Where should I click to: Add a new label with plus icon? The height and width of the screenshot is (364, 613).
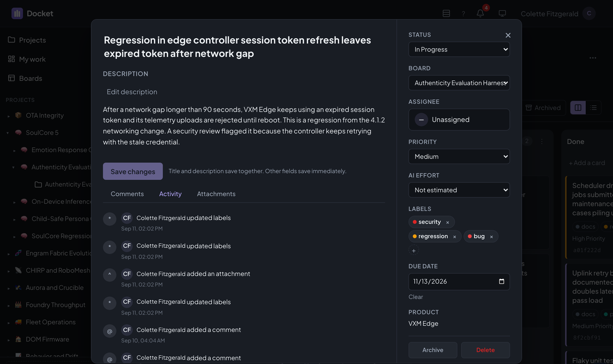(414, 250)
